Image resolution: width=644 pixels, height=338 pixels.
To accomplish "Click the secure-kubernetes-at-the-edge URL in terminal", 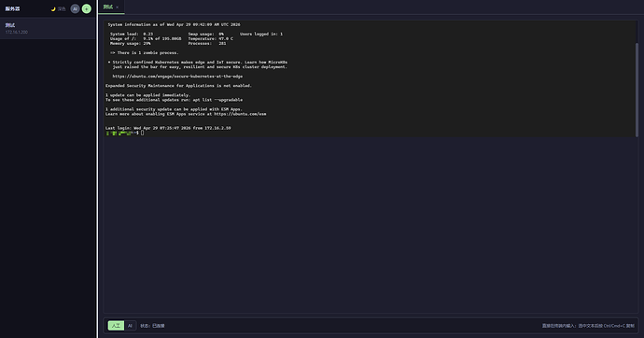I will click(177, 77).
